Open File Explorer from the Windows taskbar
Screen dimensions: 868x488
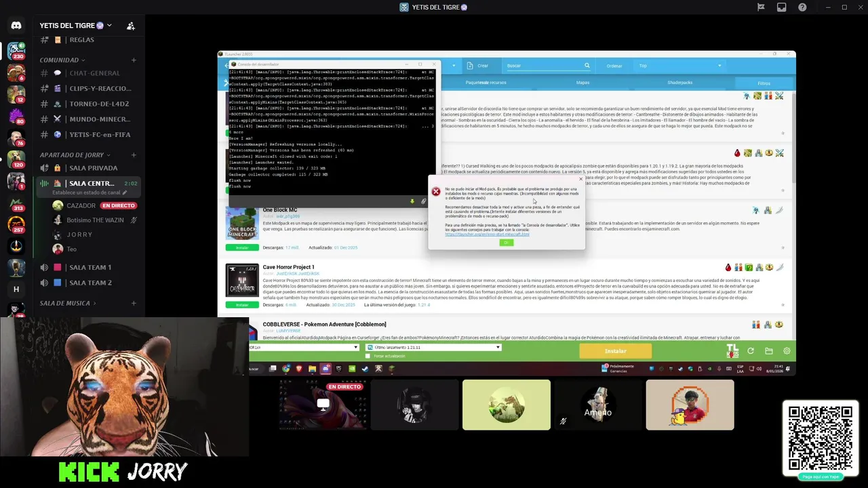[312, 369]
